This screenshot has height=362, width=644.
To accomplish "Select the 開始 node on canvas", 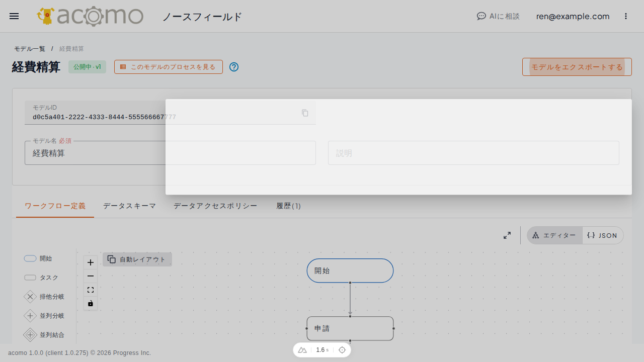I will pos(350,270).
